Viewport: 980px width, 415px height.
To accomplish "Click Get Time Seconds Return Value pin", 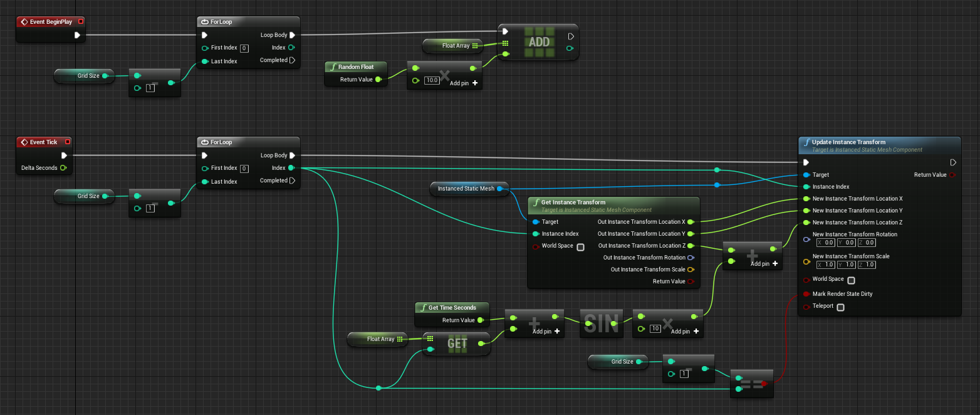I will coord(480,320).
